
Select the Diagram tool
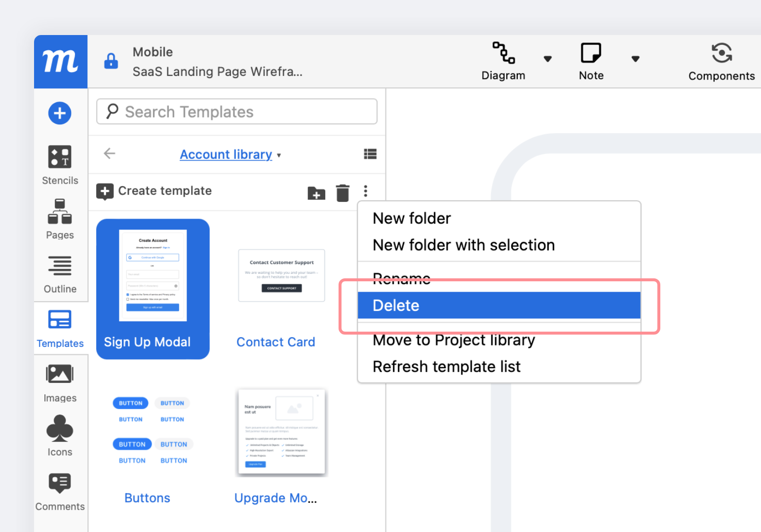coord(503,61)
